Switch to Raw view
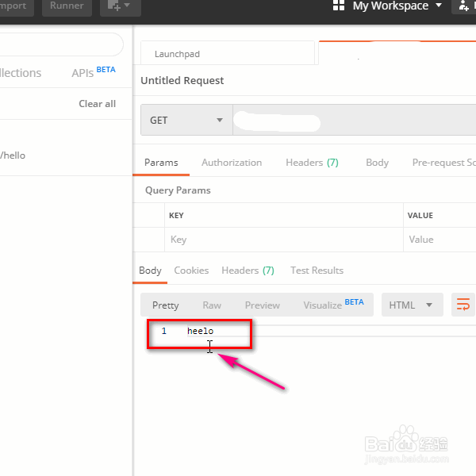476x476 pixels. pyautogui.click(x=212, y=305)
